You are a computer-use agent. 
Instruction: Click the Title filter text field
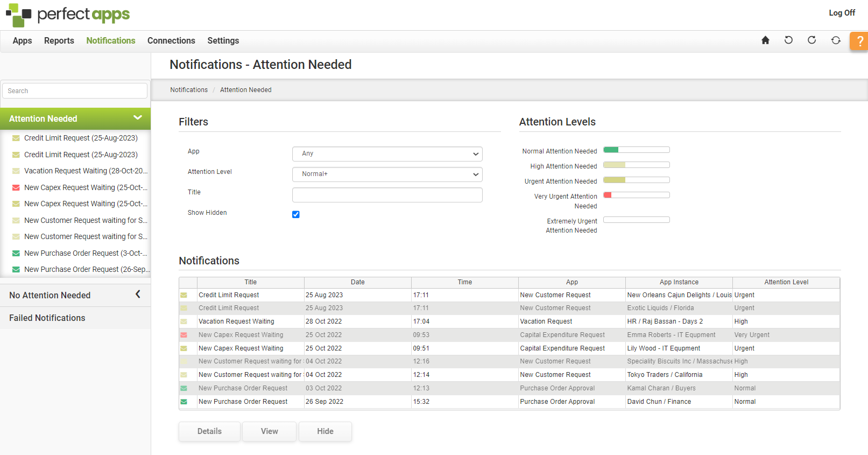387,195
